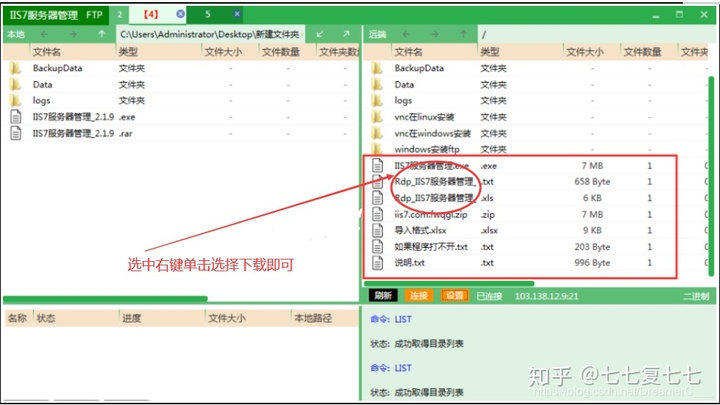Select remote 658 Byte .txt file icon
The image size is (720, 405).
[377, 182]
